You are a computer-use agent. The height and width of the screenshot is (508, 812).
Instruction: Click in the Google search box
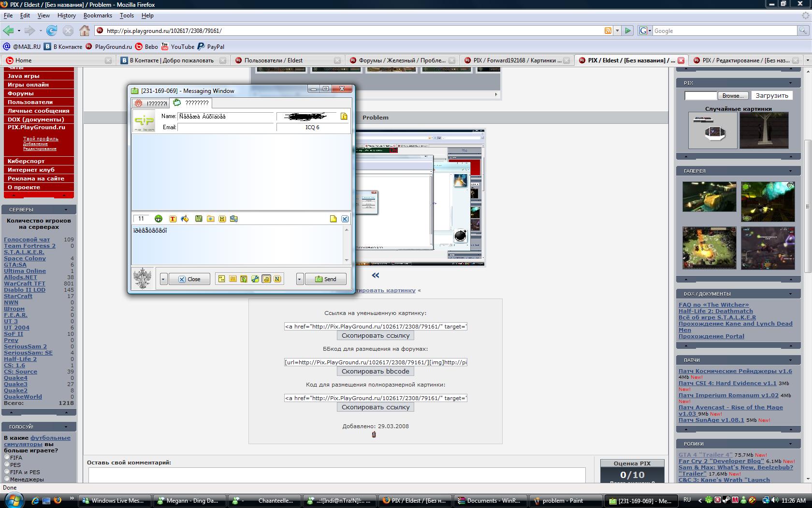pos(725,30)
